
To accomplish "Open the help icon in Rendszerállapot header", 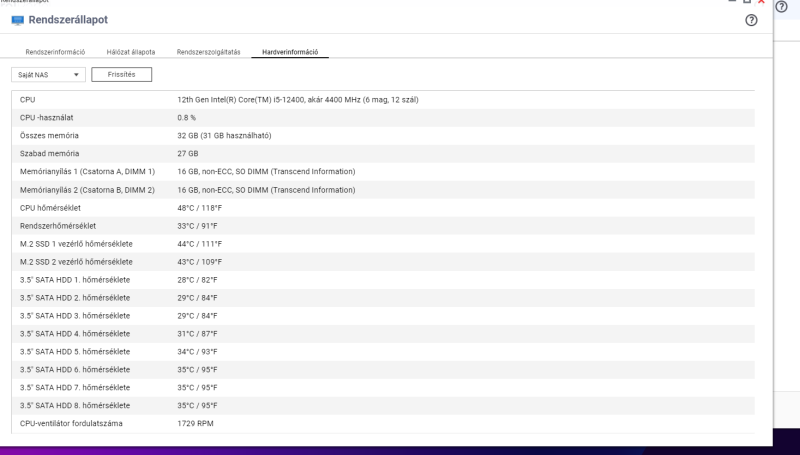I will pyautogui.click(x=751, y=20).
